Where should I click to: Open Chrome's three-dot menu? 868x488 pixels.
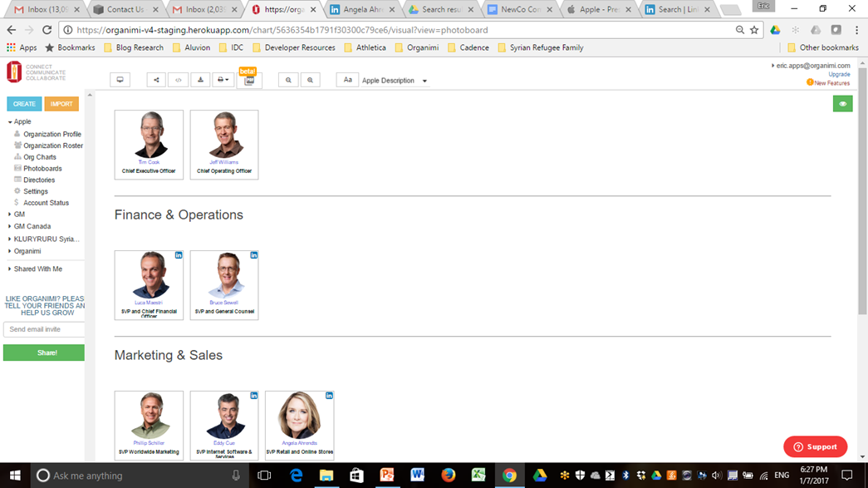[856, 30]
